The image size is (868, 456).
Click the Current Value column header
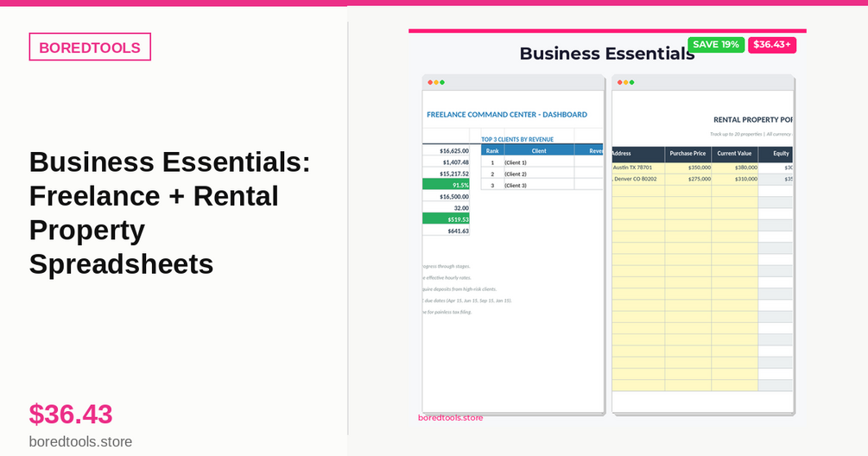point(735,154)
